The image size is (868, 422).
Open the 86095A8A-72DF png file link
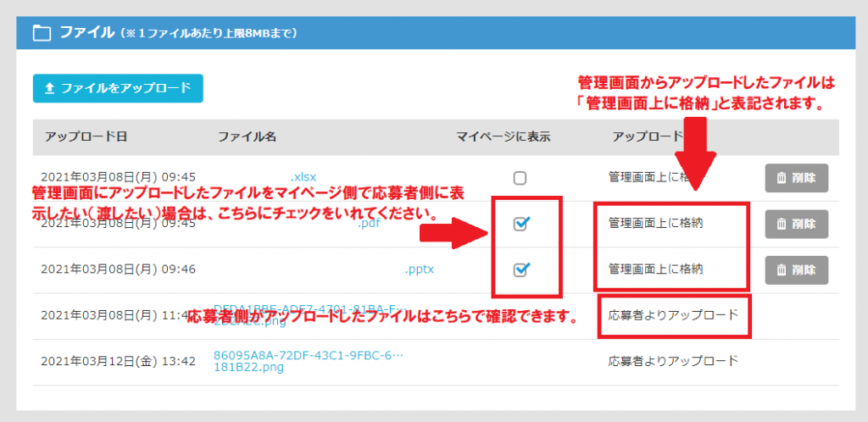(x=309, y=356)
